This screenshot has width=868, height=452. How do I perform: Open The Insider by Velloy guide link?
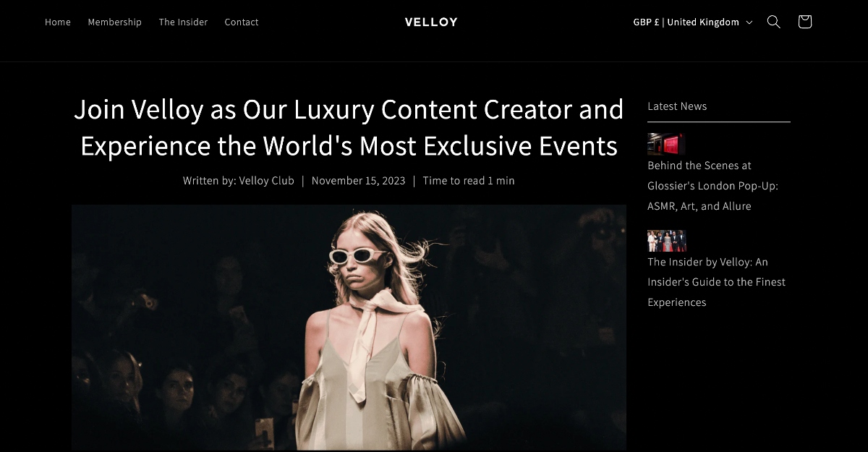pos(716,282)
